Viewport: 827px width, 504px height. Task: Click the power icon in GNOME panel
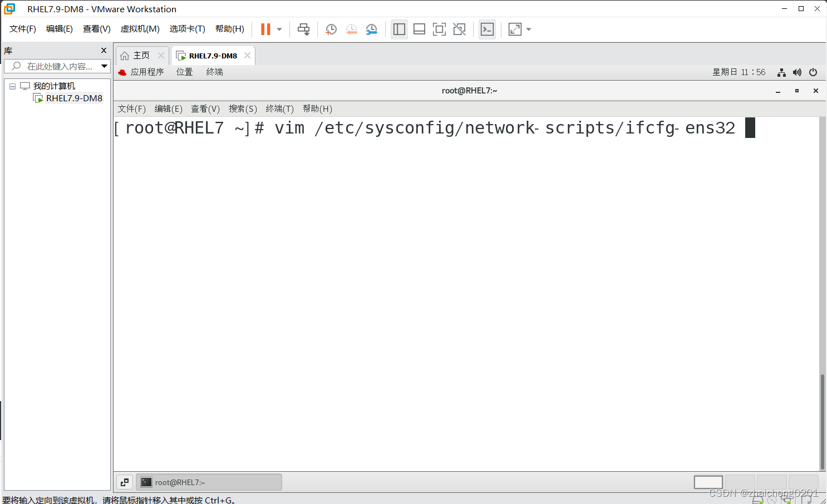click(x=813, y=72)
